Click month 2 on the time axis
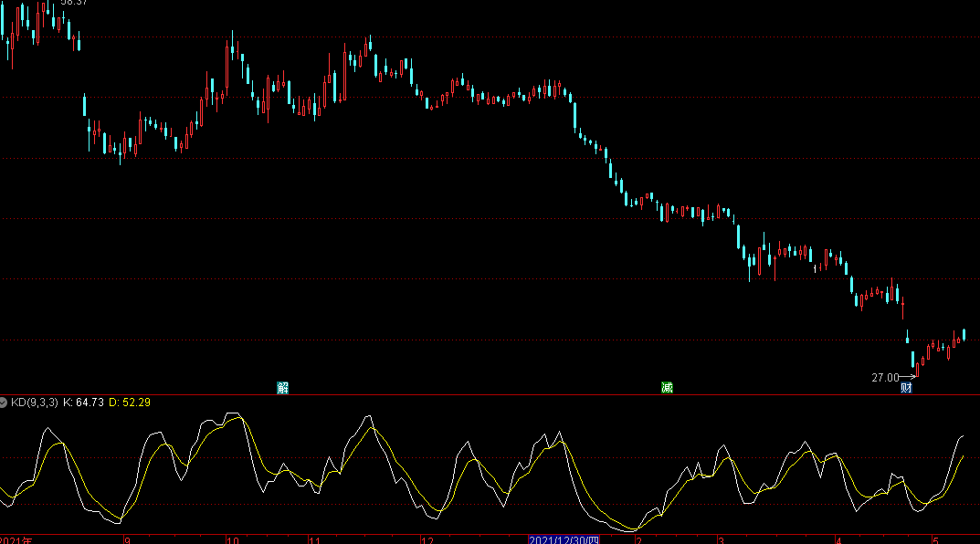The image size is (980, 544). coord(638,540)
